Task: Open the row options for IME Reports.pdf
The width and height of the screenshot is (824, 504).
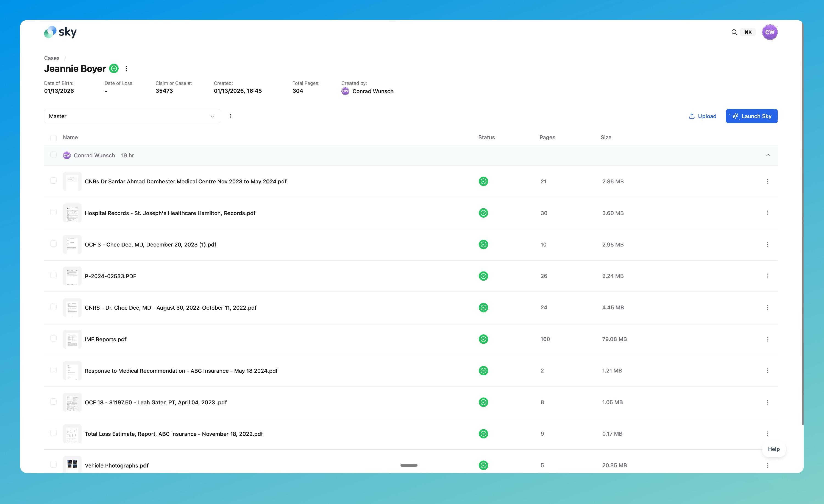Action: 767,339
